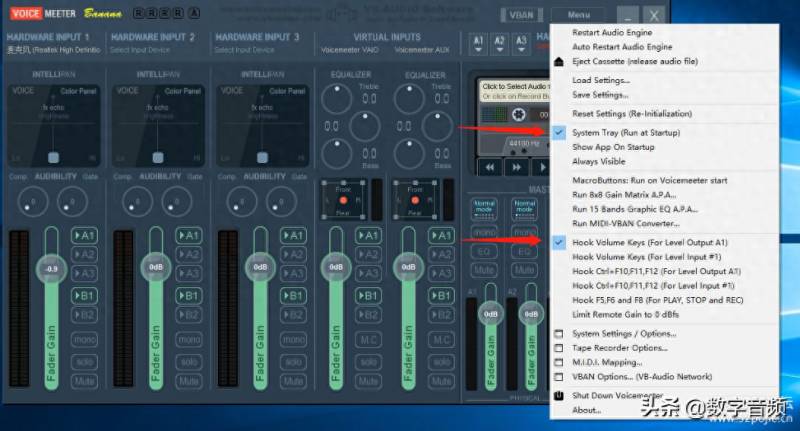Click the Voicemeeter logo

pyautogui.click(x=43, y=13)
